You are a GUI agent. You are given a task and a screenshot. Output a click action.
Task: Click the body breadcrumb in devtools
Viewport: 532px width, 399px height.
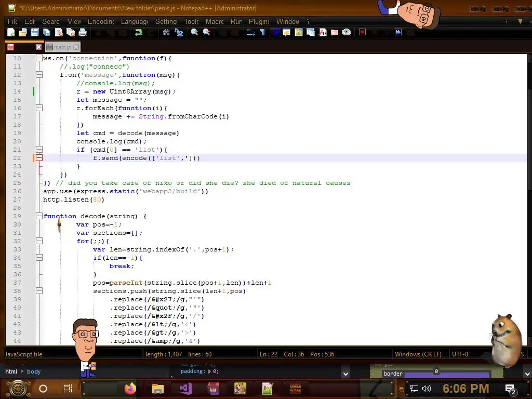34,371
